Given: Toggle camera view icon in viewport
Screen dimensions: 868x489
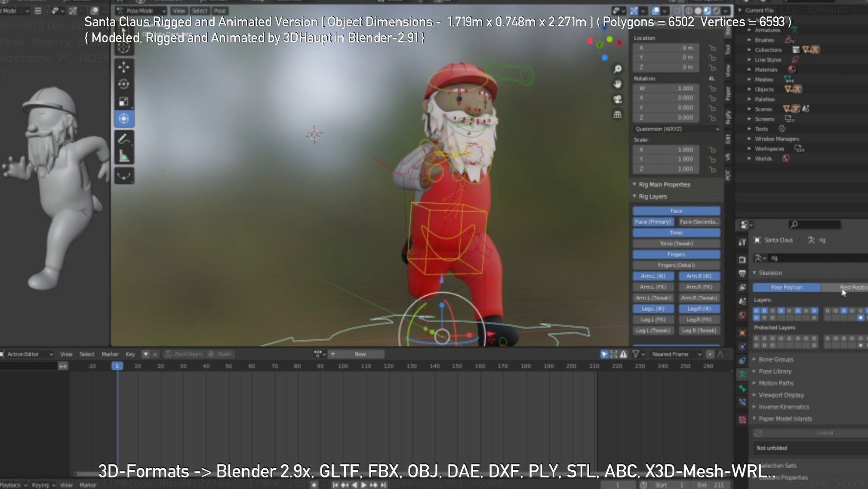Looking at the screenshot, I should tap(618, 99).
